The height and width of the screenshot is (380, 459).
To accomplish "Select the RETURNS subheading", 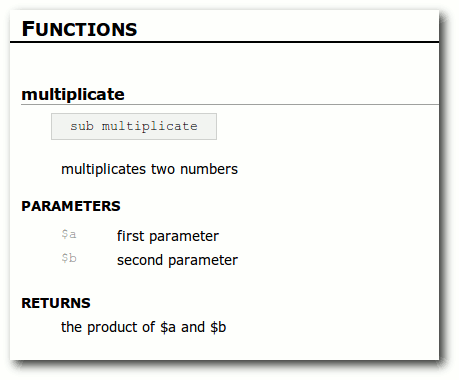I will pos(56,303).
